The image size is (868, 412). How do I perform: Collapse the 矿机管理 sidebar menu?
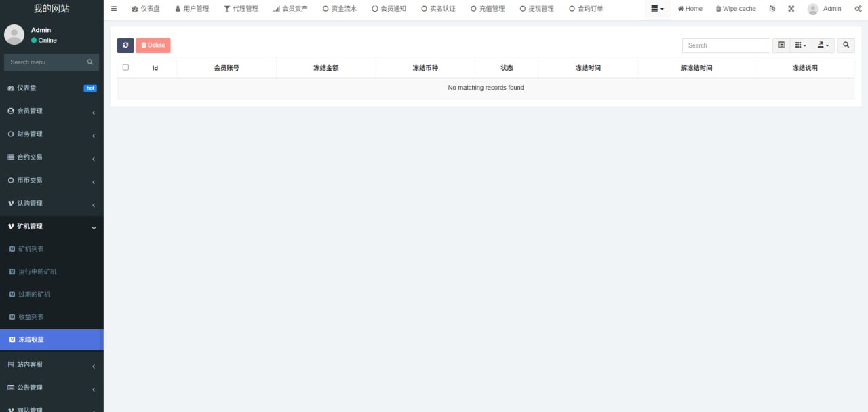pyautogui.click(x=52, y=227)
